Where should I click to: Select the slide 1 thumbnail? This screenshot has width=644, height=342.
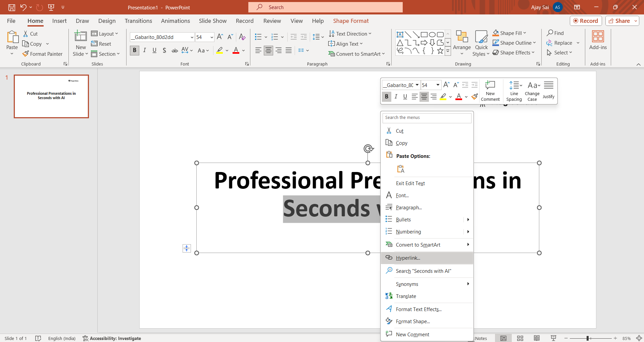[x=51, y=96]
